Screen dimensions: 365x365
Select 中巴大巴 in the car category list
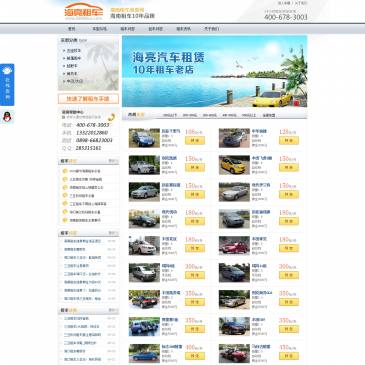pyautogui.click(x=75, y=81)
